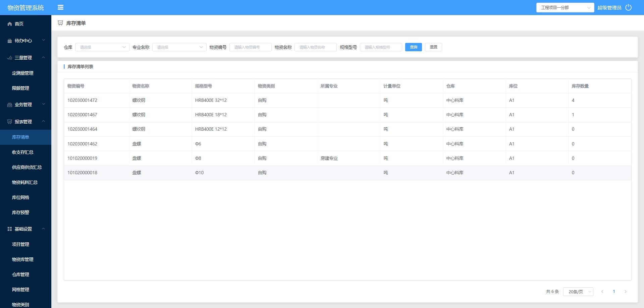Screen dimensions: 644x308
Task: Collapse the 报表管理 menu chevron
Action: [43, 121]
